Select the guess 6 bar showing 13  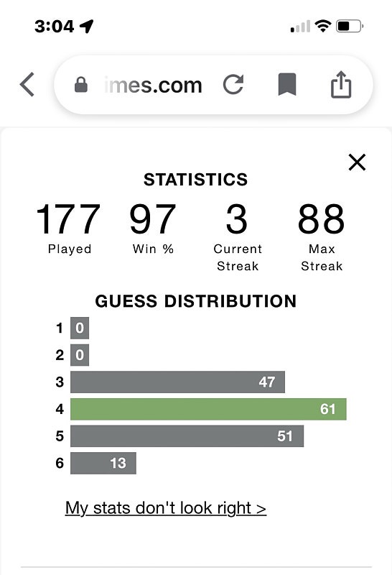pyautogui.click(x=103, y=463)
